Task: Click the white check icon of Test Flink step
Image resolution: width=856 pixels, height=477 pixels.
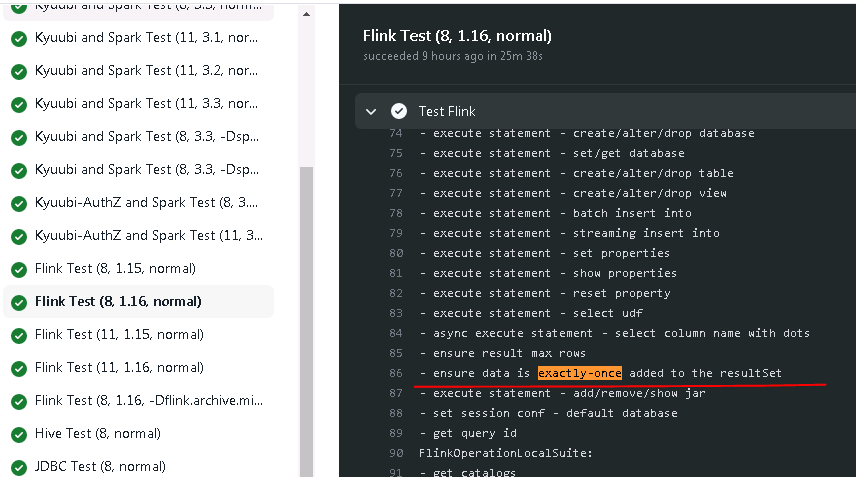Action: coord(399,111)
